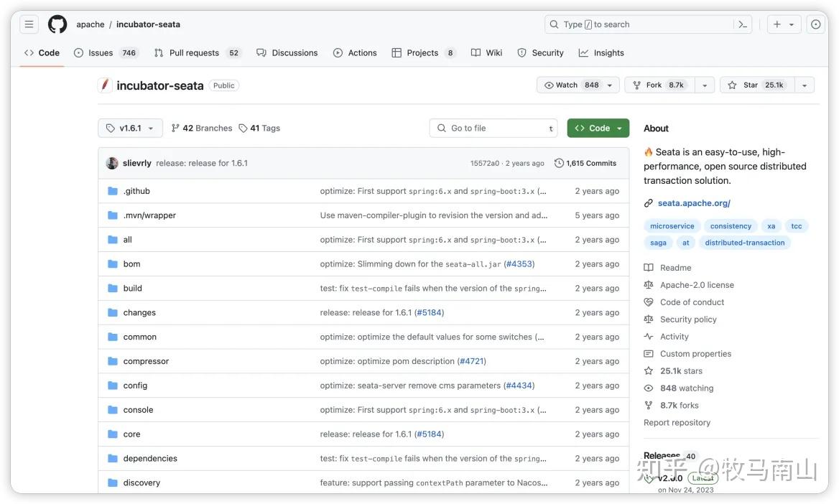Open the Activity link
Viewport: 839px width, 504px height.
pos(666,336)
